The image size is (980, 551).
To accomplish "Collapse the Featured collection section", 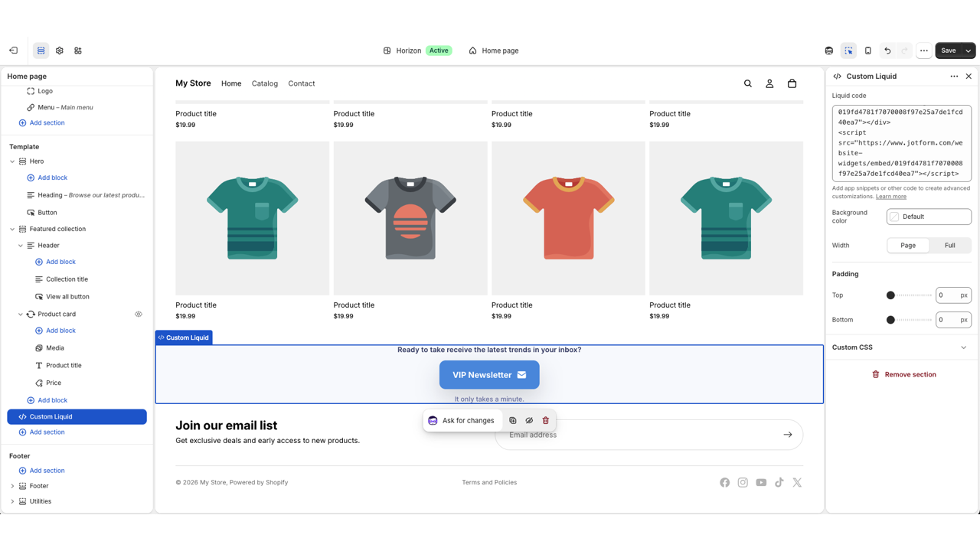I will 12,229.
